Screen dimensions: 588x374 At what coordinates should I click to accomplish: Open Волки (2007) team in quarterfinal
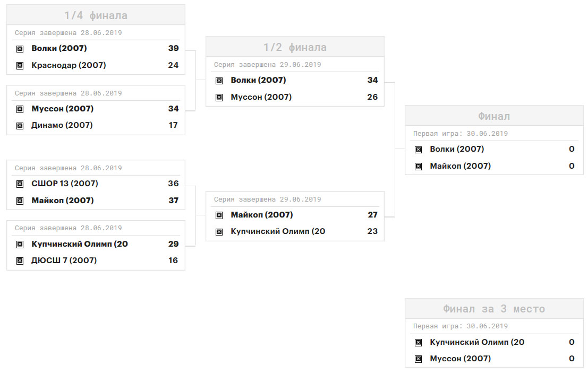(x=59, y=48)
